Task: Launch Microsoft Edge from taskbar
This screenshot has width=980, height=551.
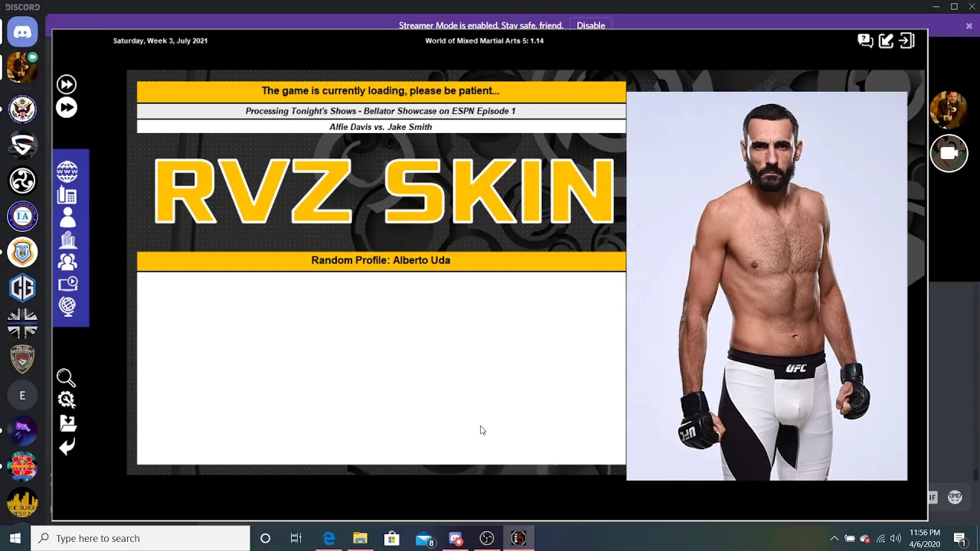Action: coord(328,539)
